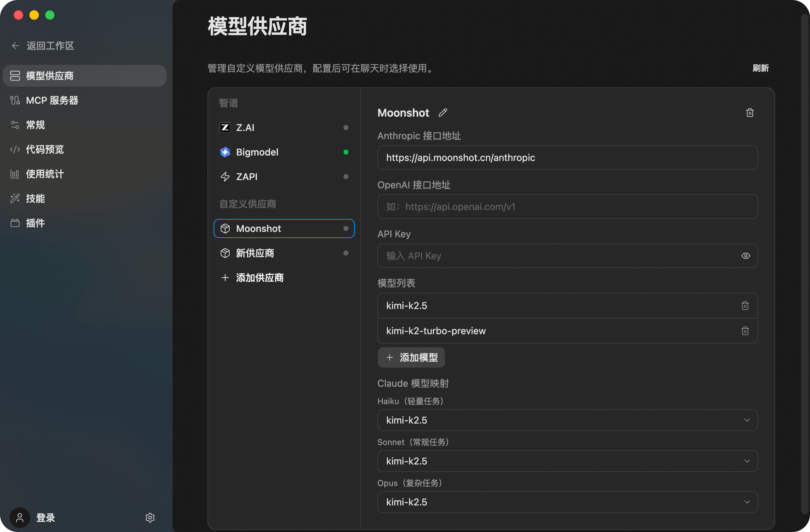Delete kimi-k2-turbo-preview model entry

tap(745, 331)
